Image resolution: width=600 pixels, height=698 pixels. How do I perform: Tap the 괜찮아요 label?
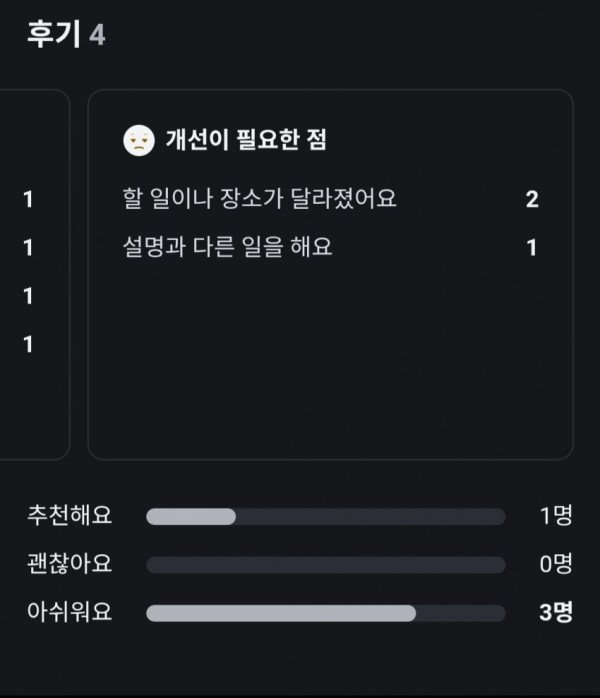[70, 564]
